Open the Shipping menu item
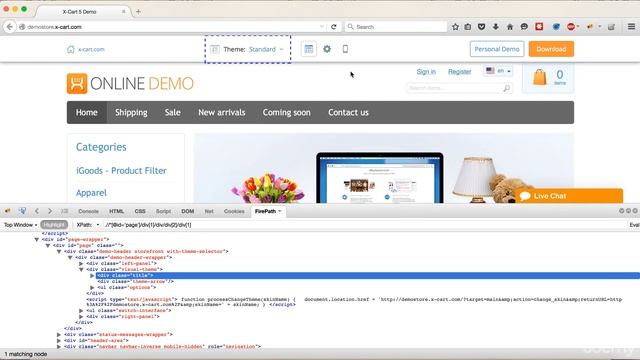 (x=131, y=112)
